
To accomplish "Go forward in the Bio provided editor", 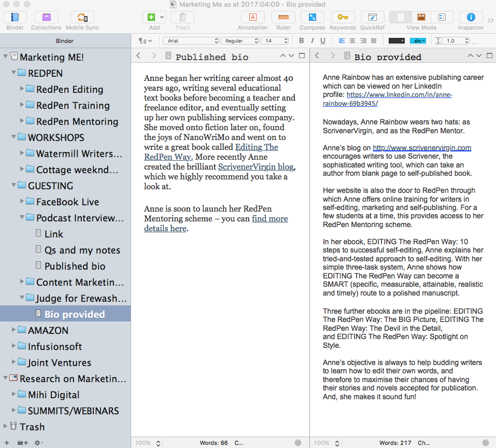I will 333,55.
